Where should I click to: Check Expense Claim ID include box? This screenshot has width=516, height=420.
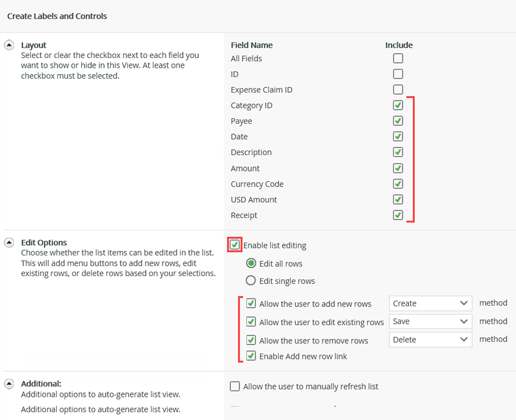398,89
